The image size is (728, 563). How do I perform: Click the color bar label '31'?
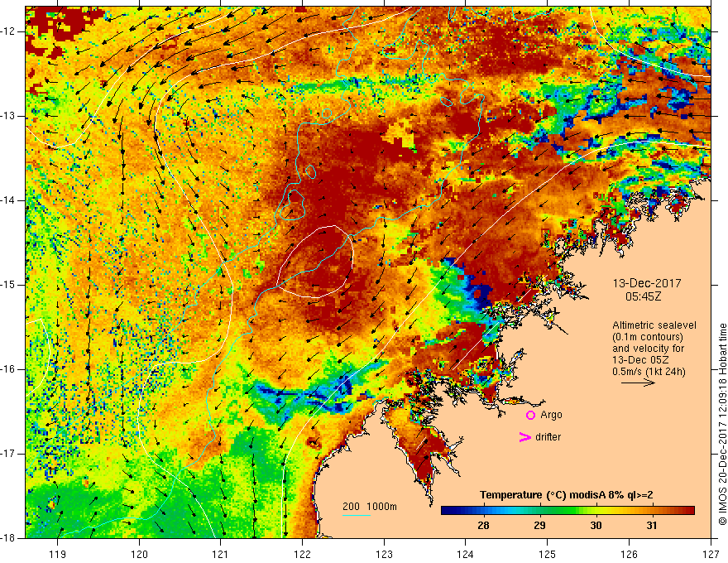point(652,526)
